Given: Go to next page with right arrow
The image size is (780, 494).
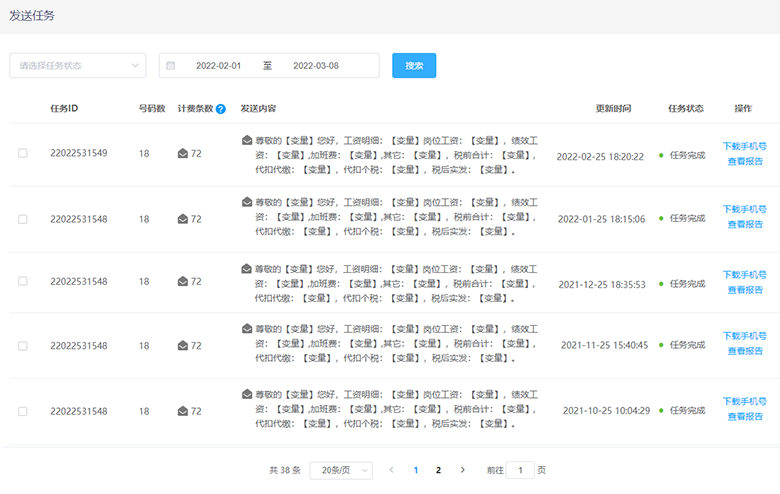Looking at the screenshot, I should tap(462, 470).
